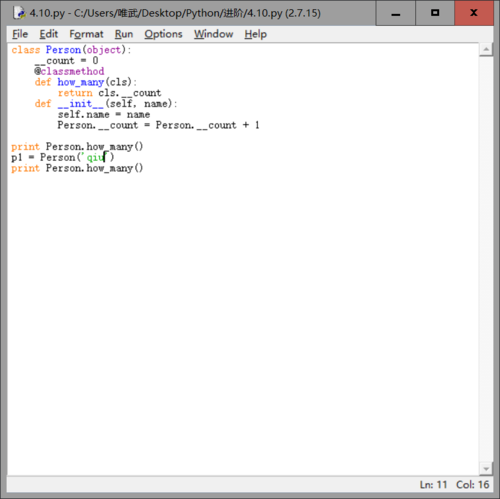Close the 4.10.py editor window
The width and height of the screenshot is (500, 499).
(x=474, y=13)
